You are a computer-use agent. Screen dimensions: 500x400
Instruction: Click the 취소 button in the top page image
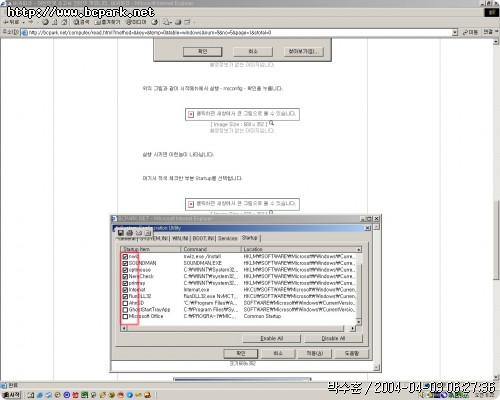coord(253,52)
